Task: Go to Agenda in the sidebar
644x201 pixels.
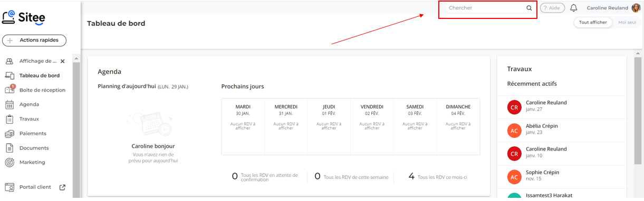Action: point(29,105)
